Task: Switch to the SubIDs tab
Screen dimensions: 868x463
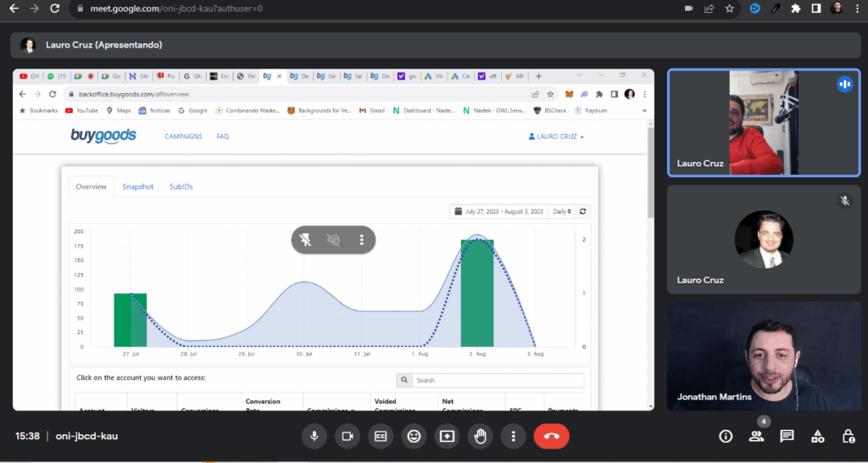Action: point(181,187)
